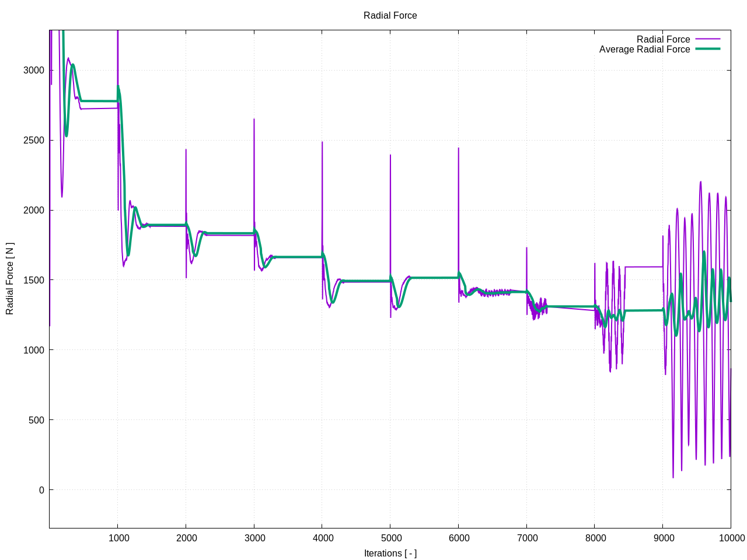The width and height of the screenshot is (747, 560).
Task: Click the y-axis tick label 2500
Action: tap(34, 140)
